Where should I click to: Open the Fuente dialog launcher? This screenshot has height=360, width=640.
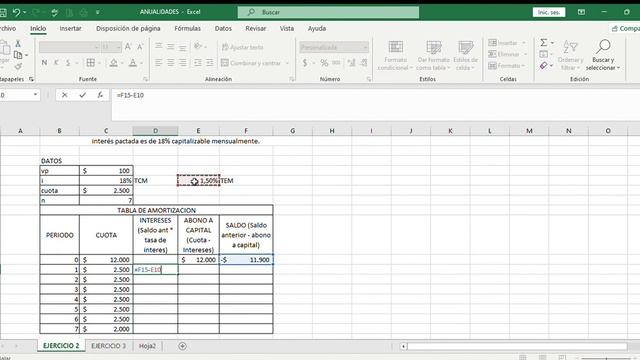(x=146, y=79)
